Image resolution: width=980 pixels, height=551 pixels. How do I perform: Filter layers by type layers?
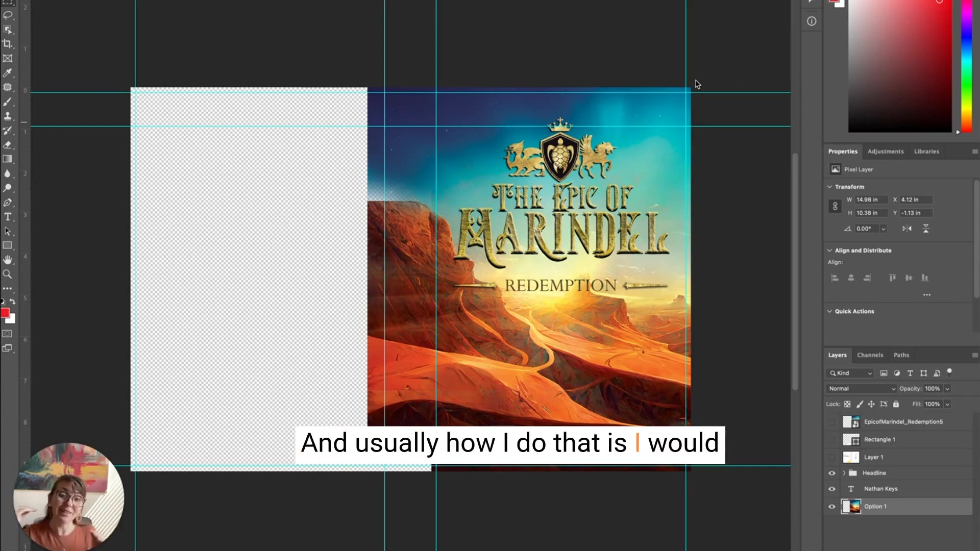(x=910, y=373)
